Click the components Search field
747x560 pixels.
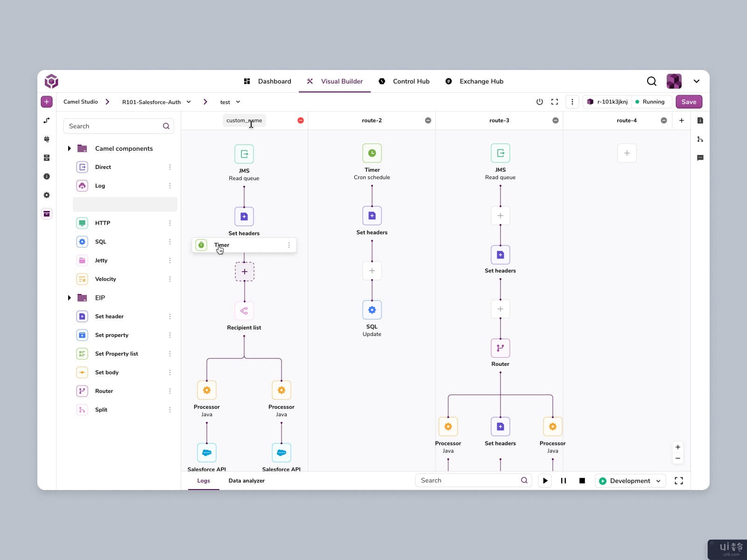[114, 126]
